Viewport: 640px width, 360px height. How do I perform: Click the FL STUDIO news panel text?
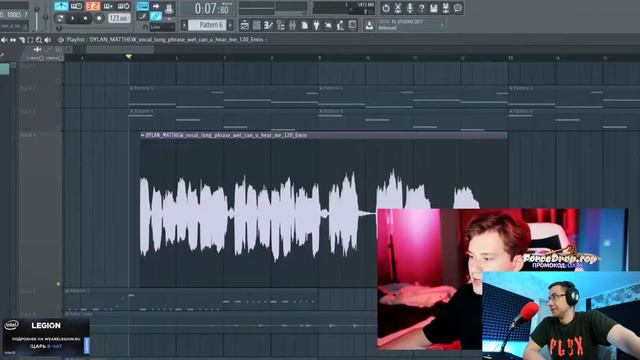[x=407, y=24]
